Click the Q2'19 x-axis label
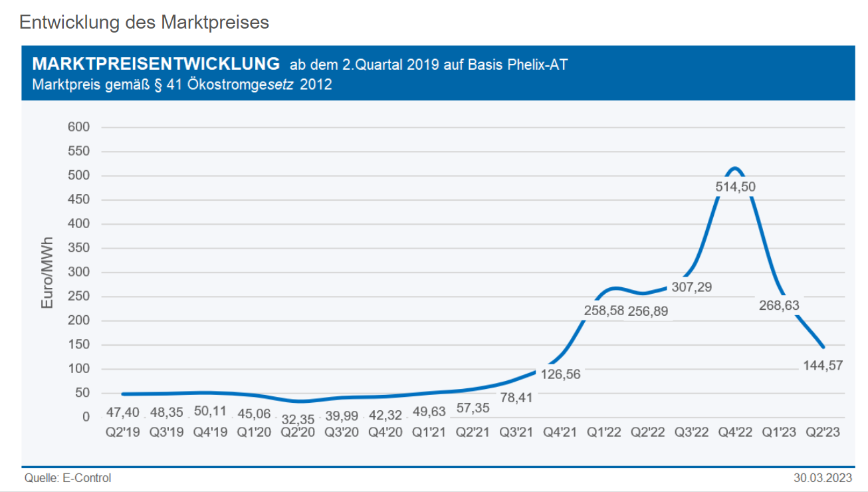Image resolution: width=868 pixels, height=492 pixels. coord(124,432)
